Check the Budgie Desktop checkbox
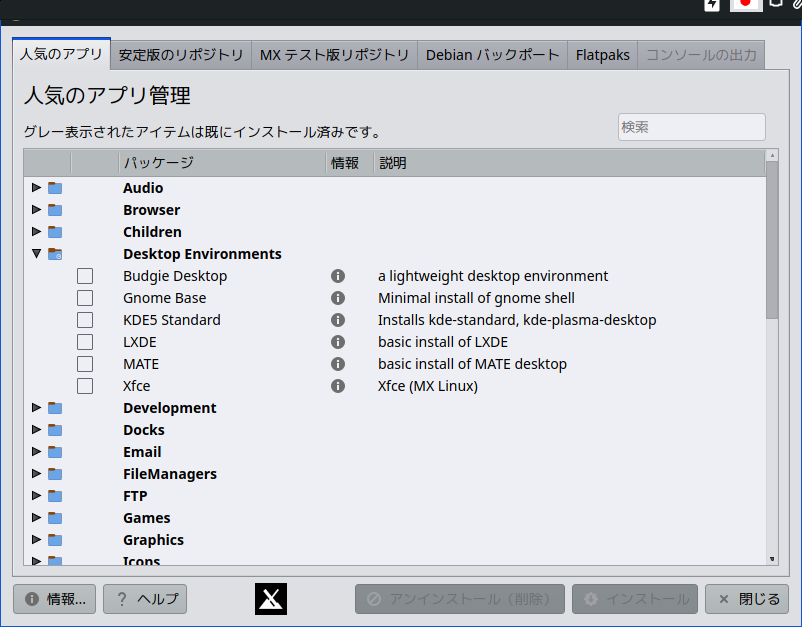Image resolution: width=802 pixels, height=627 pixels. point(85,276)
